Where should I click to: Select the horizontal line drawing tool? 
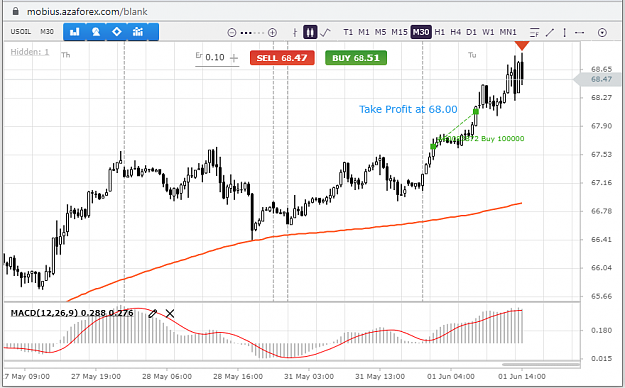(x=580, y=32)
